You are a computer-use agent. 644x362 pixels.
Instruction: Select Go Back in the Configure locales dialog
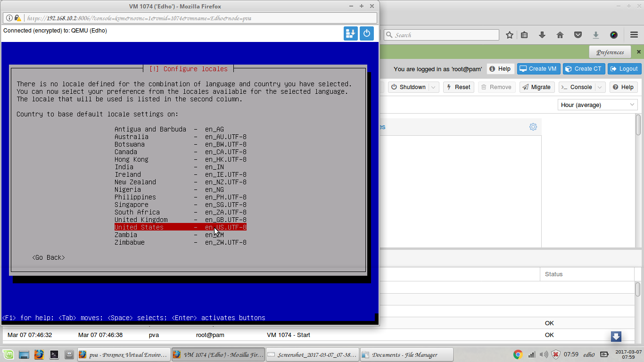[48, 257]
